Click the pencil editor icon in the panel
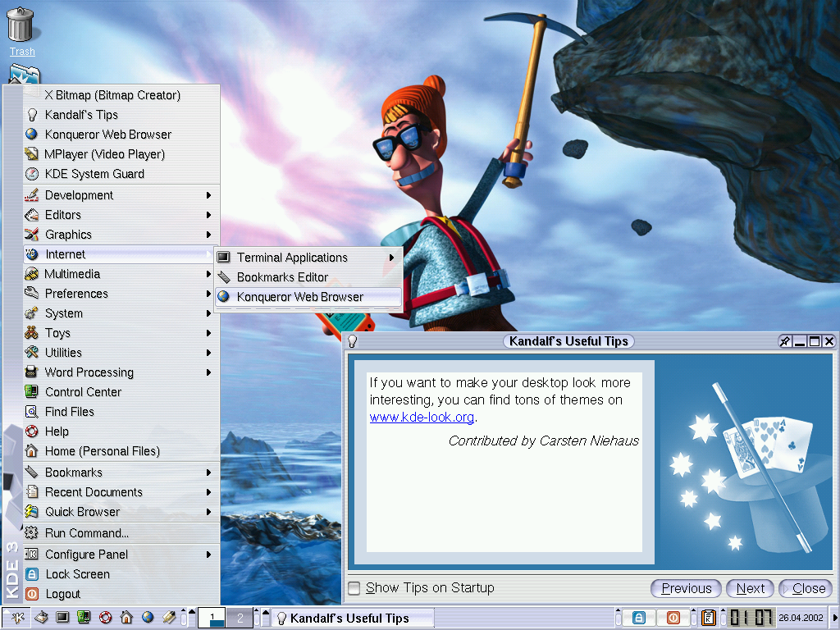This screenshot has height=630, width=840. click(169, 618)
